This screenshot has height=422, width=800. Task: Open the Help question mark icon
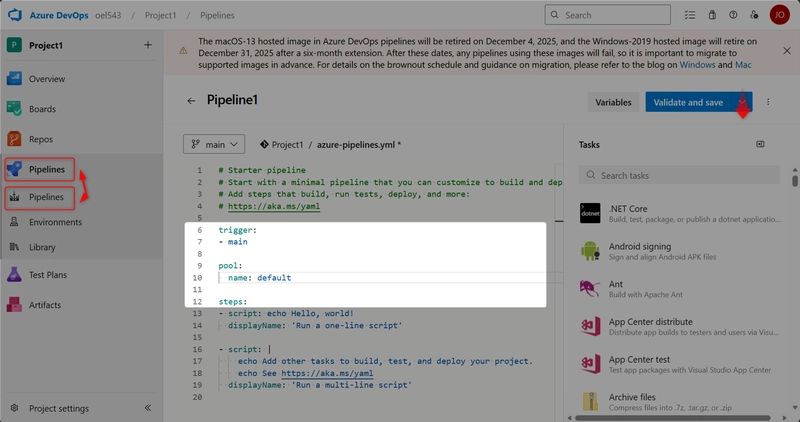(733, 16)
